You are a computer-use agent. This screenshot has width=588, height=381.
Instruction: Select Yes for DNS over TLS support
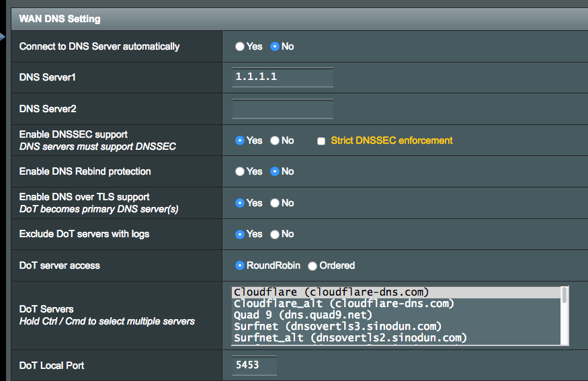[x=240, y=203]
